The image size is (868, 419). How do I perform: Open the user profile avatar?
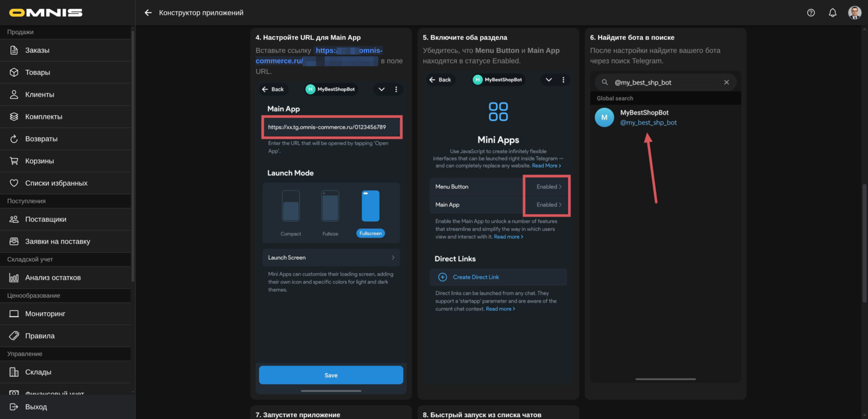[854, 13]
